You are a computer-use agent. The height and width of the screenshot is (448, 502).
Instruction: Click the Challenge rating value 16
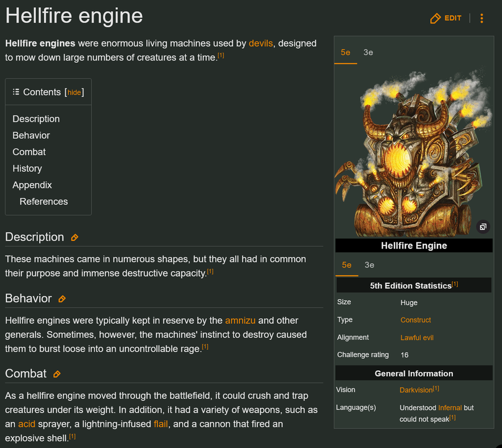405,355
